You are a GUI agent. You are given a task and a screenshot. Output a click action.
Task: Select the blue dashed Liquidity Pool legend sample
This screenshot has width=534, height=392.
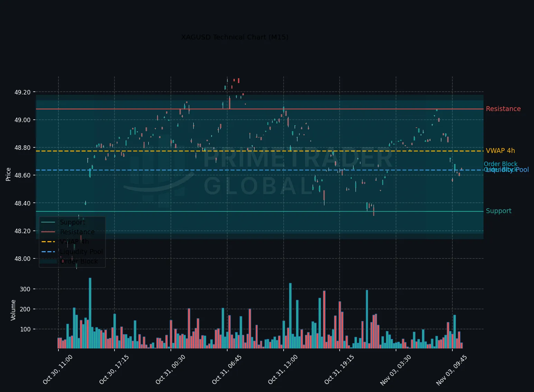tap(48, 252)
